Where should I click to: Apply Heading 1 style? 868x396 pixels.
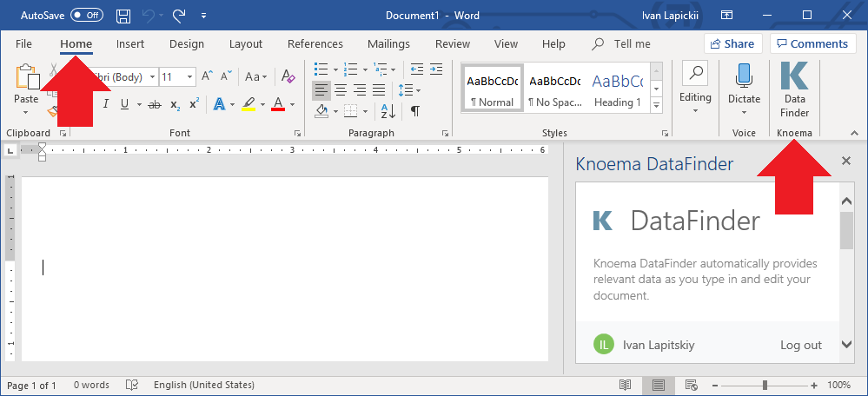pyautogui.click(x=617, y=89)
